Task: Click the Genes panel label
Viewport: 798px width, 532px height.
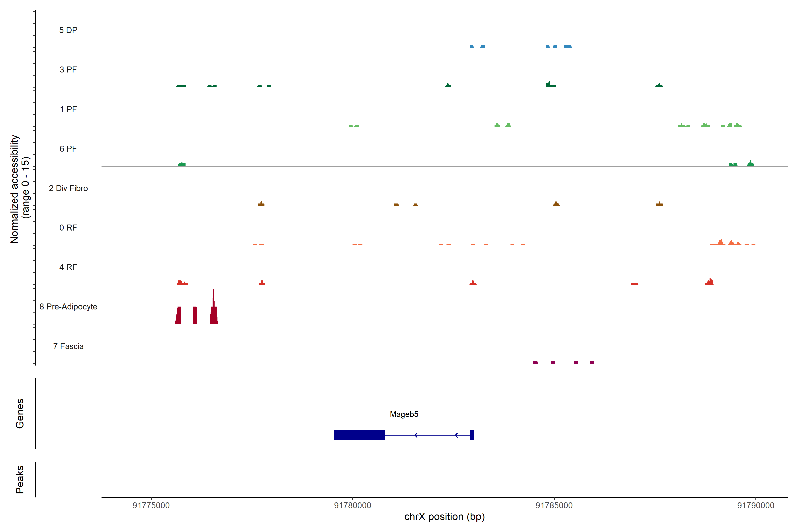Action: point(20,414)
